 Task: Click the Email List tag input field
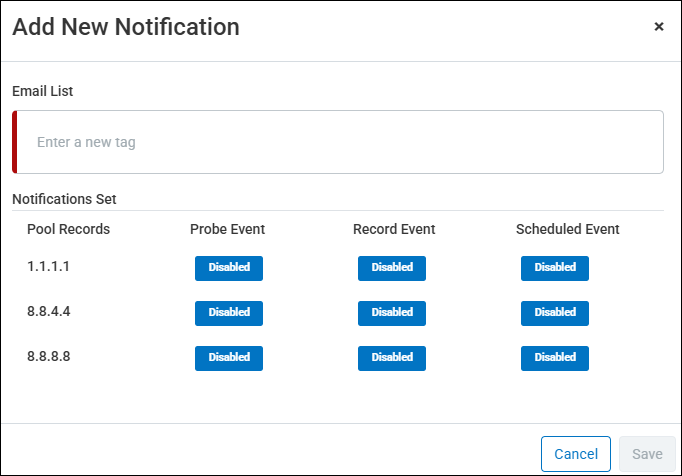click(x=340, y=142)
